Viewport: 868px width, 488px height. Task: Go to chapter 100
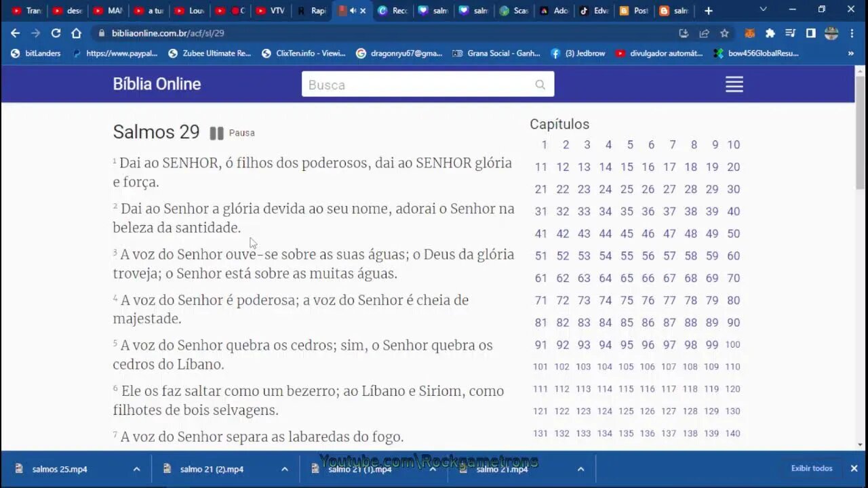click(733, 344)
